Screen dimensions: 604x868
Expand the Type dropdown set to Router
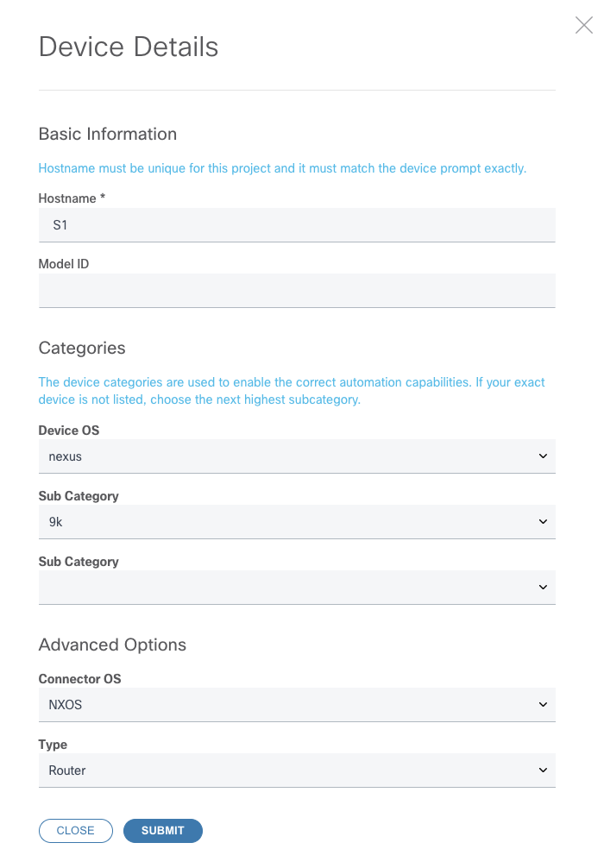coord(285,771)
